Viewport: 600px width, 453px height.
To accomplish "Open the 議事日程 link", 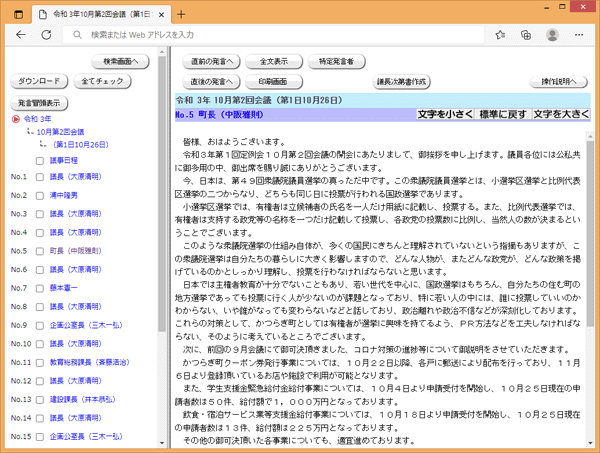I will [x=64, y=161].
